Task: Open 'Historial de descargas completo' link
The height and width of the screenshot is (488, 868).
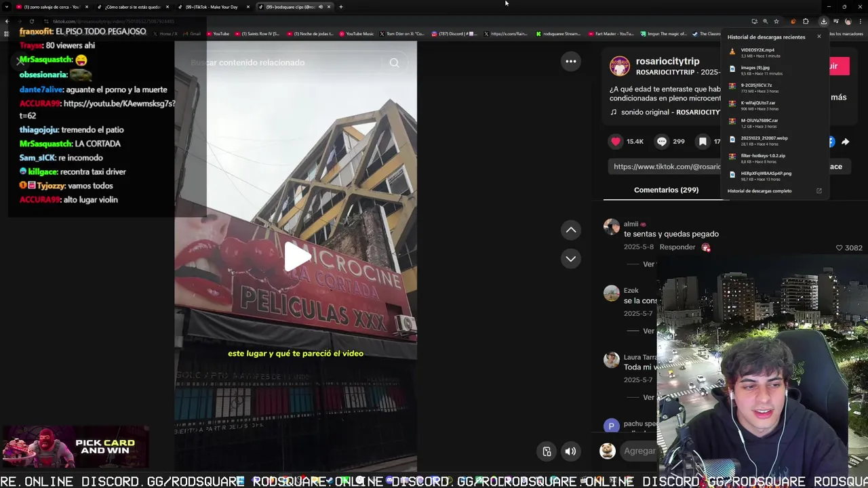Action: 759,191
